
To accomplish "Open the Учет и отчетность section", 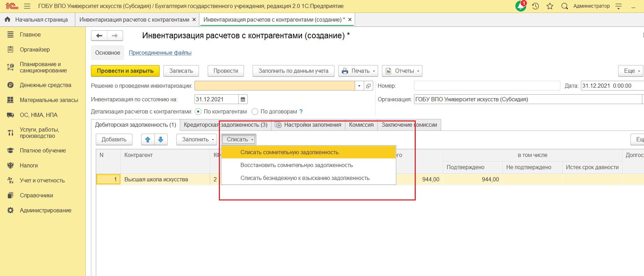I will coord(42,181).
